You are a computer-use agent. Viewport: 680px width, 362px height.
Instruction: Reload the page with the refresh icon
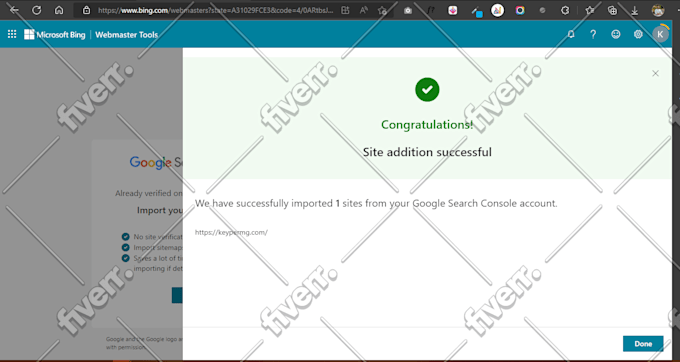pos(37,10)
